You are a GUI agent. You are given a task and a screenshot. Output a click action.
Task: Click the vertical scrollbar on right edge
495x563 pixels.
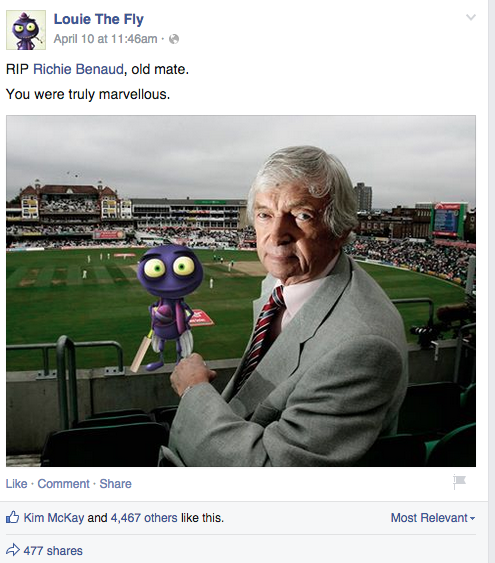(x=491, y=282)
